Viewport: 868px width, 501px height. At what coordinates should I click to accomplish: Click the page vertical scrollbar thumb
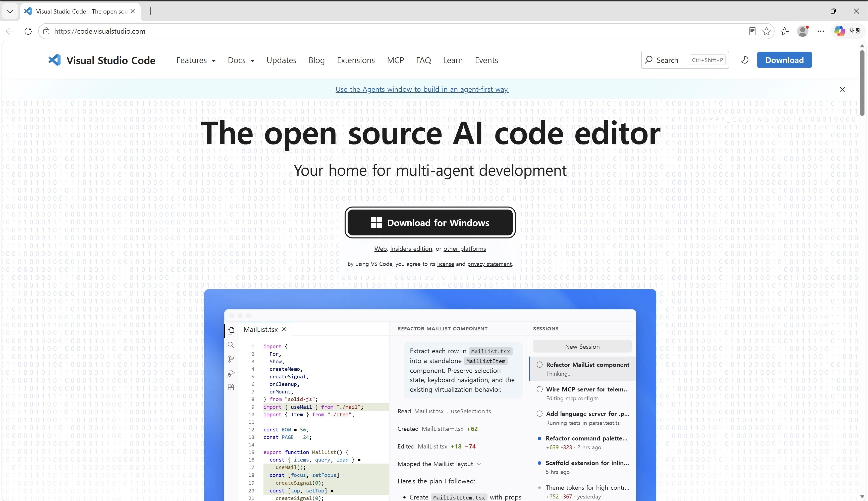pos(862,83)
